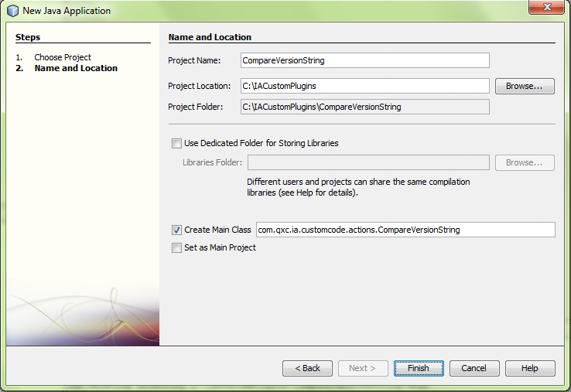Click the 'Different users and projects' help text
Screen dimensions: 571x392
tap(358, 187)
